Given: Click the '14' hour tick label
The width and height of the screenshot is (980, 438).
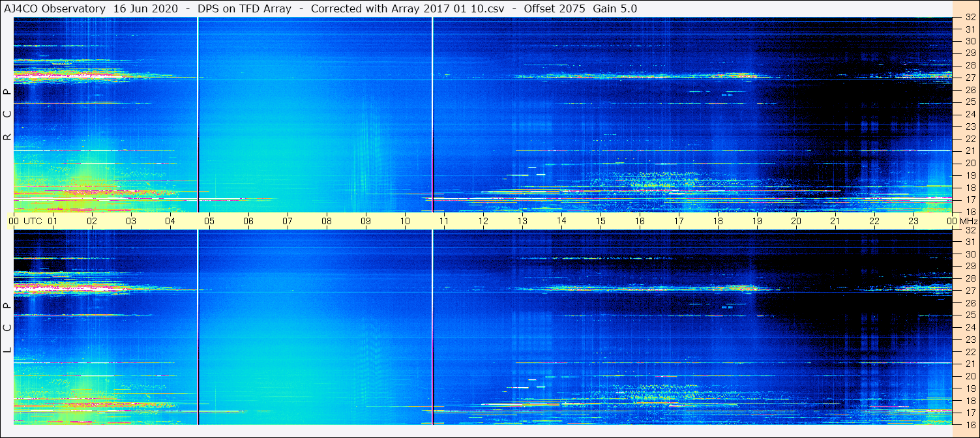Looking at the screenshot, I should point(561,221).
